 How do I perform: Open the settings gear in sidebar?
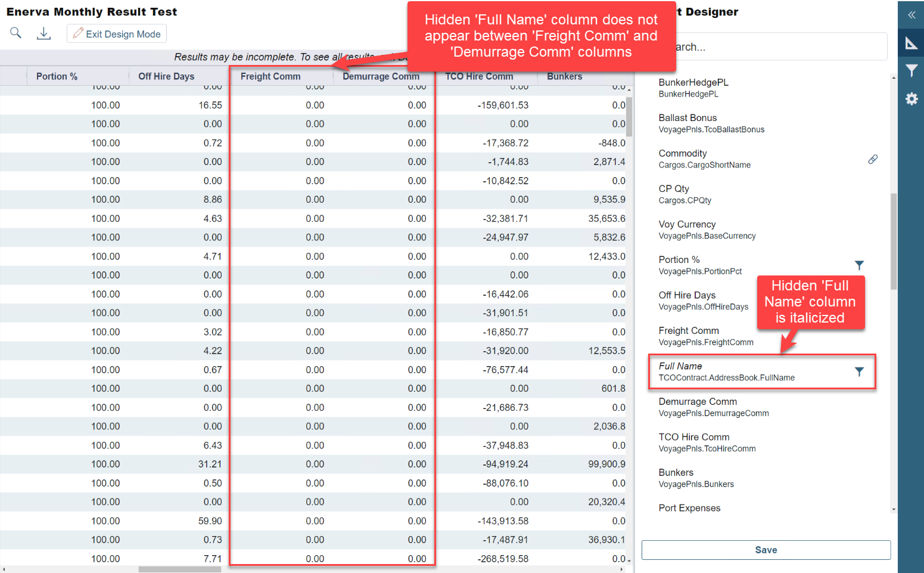click(911, 98)
